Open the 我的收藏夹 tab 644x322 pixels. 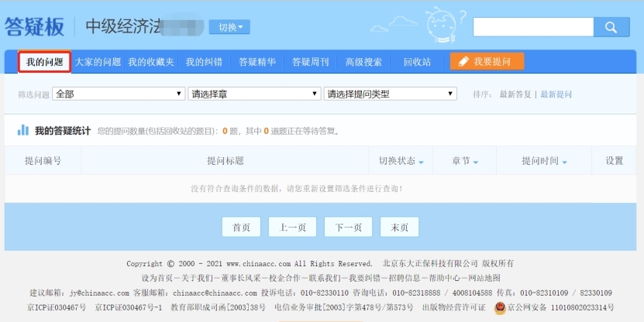151,62
